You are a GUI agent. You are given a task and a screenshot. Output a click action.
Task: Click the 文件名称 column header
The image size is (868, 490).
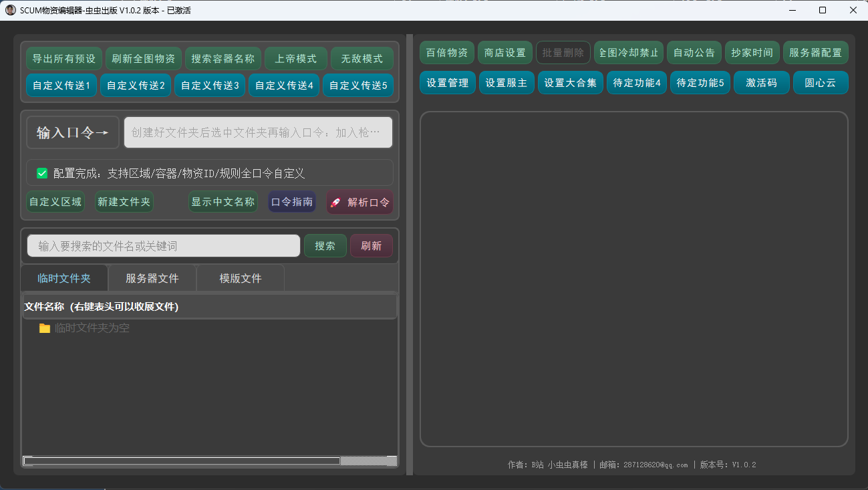point(102,307)
